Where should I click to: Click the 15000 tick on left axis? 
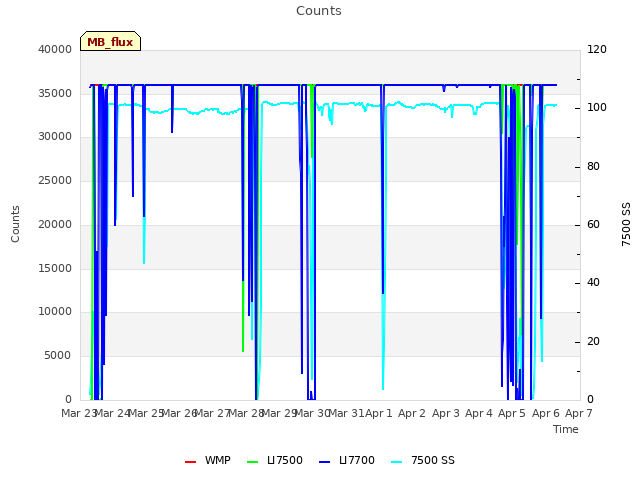[55, 268]
